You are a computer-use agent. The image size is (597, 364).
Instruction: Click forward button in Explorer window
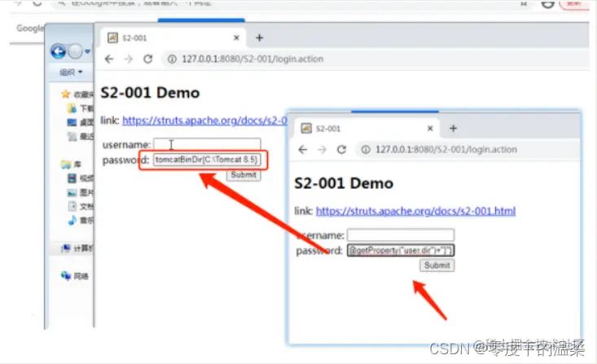click(x=76, y=51)
